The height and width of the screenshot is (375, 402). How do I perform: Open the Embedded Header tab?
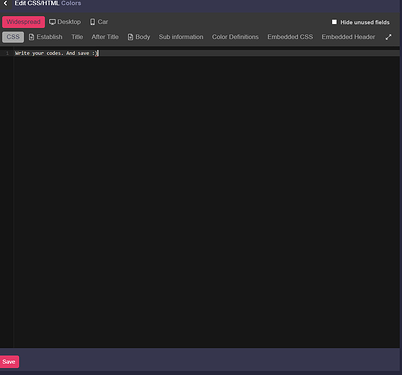pyautogui.click(x=348, y=37)
